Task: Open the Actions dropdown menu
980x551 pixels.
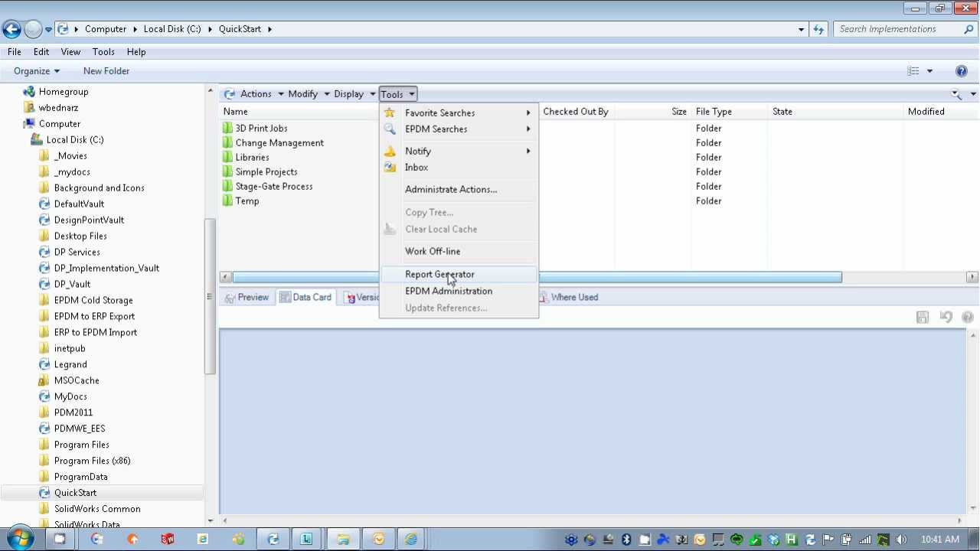Action: tap(262, 94)
